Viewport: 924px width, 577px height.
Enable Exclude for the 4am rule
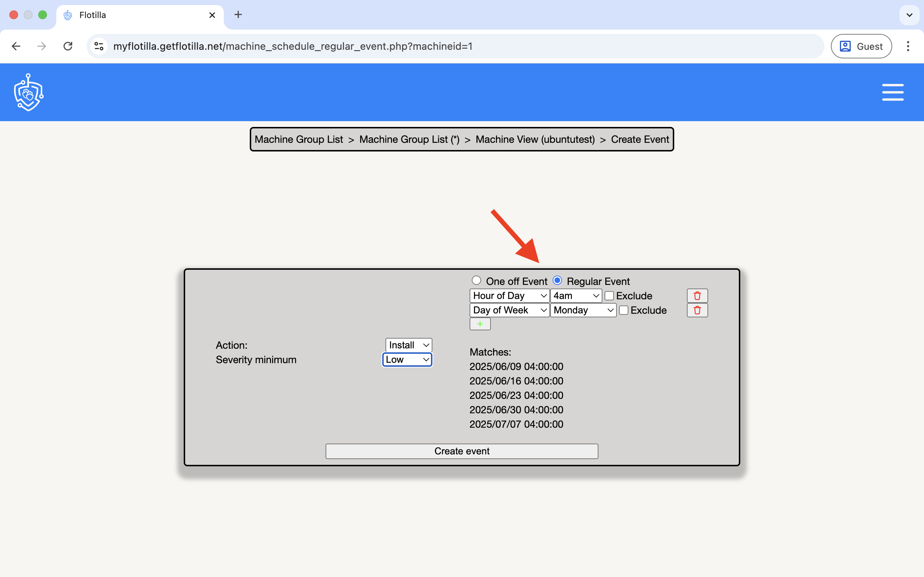click(609, 295)
